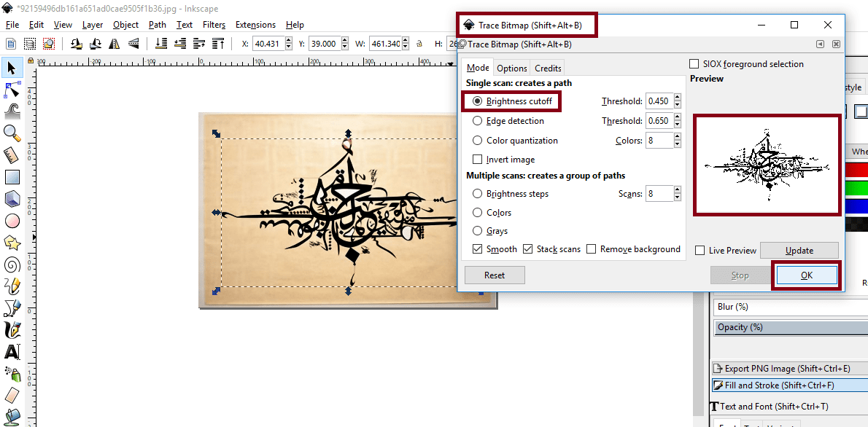Select the Tweak wave tool
Viewport: 868px width, 427px height.
12,111
